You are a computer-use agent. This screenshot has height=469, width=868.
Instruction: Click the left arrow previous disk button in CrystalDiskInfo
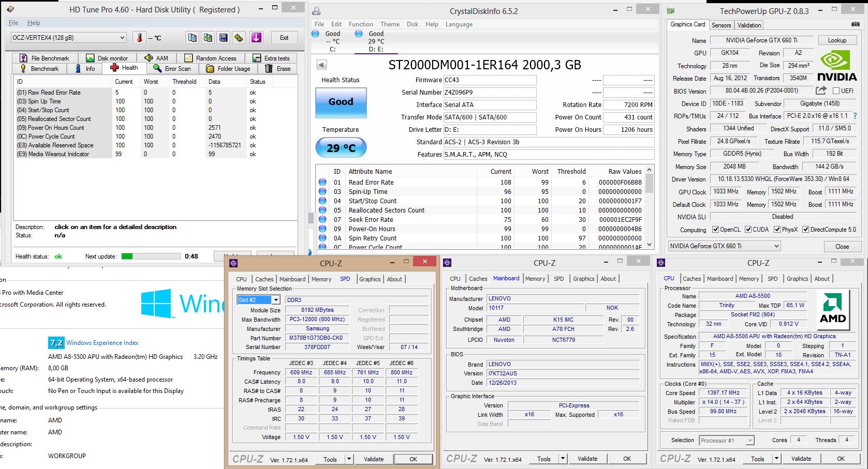click(321, 65)
